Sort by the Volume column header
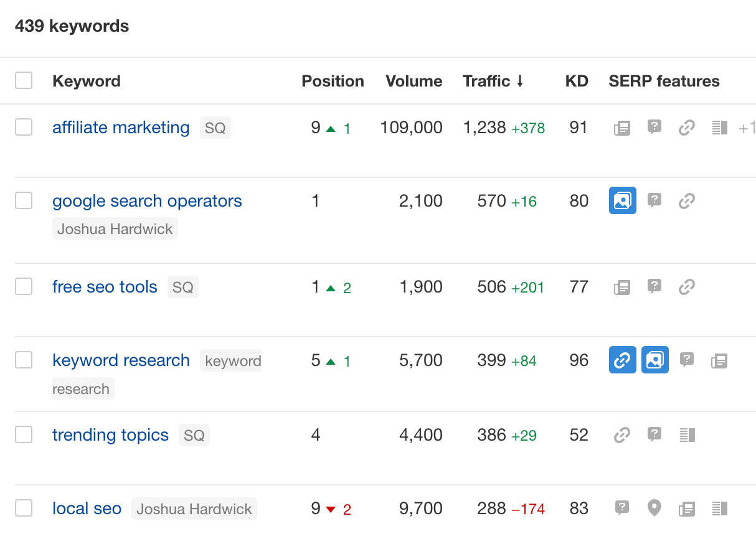Screen dimensions: 756x539 414,81
